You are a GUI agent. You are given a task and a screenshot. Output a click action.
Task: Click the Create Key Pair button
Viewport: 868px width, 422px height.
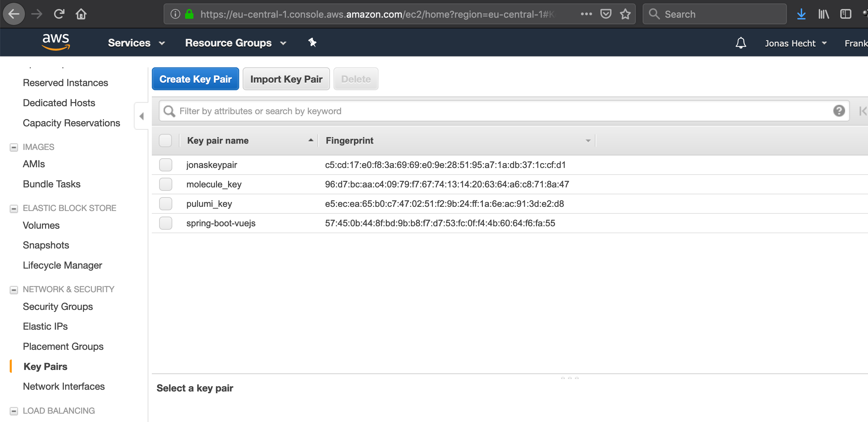tap(196, 79)
